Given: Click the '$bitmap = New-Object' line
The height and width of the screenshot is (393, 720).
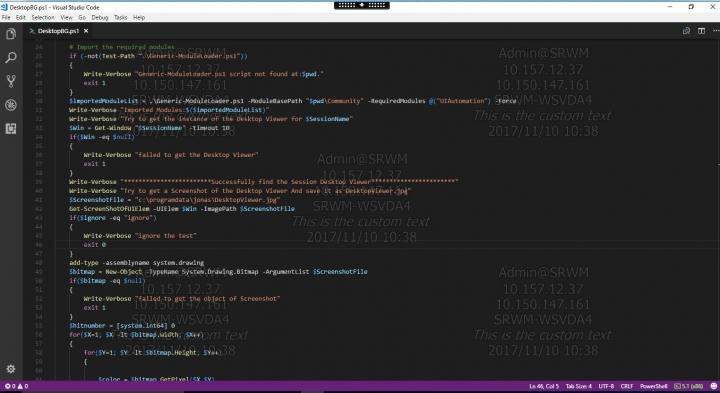Looking at the screenshot, I should pyautogui.click(x=218, y=272).
